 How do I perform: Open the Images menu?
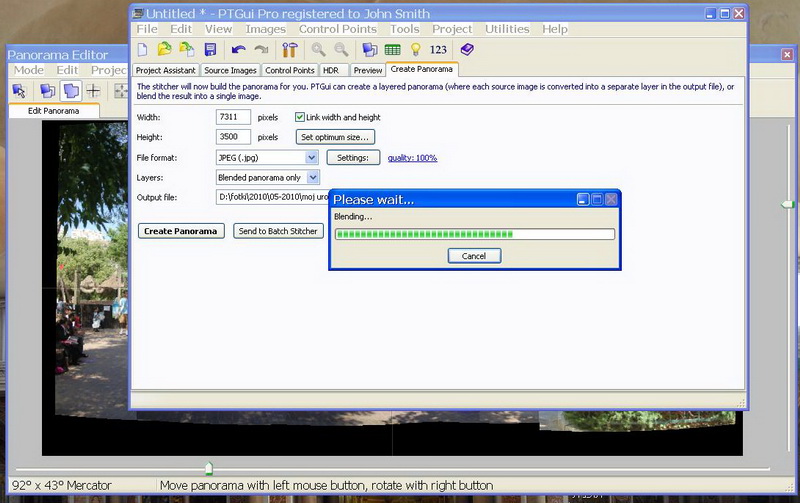click(x=265, y=29)
